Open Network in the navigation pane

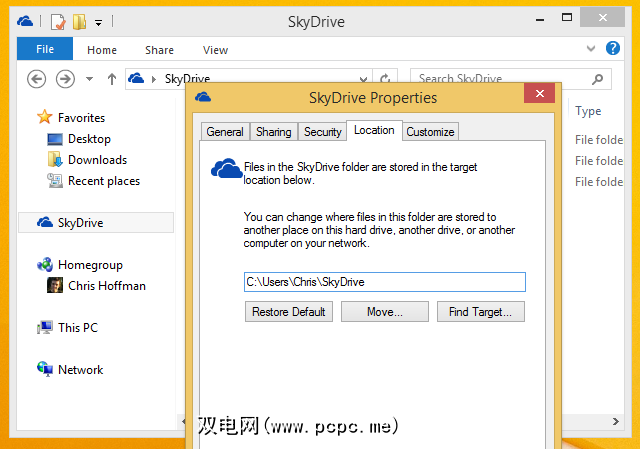(80, 370)
